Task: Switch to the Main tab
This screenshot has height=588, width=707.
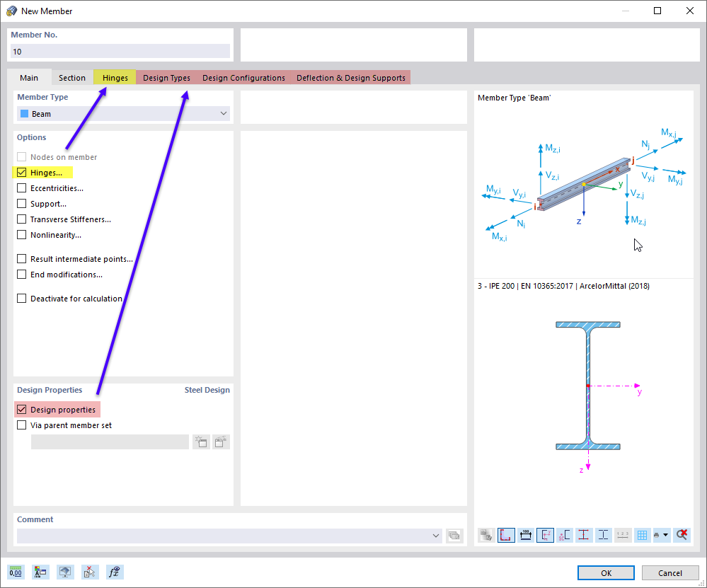Action: (29, 78)
